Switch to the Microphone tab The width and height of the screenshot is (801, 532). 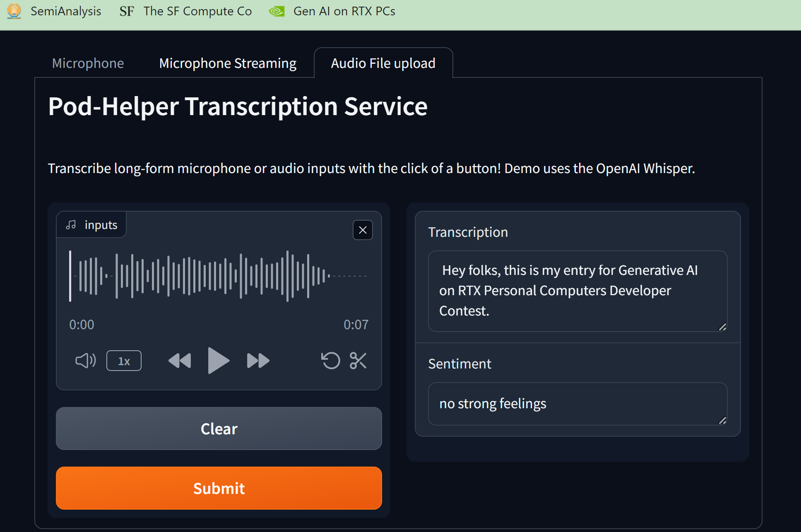(88, 63)
